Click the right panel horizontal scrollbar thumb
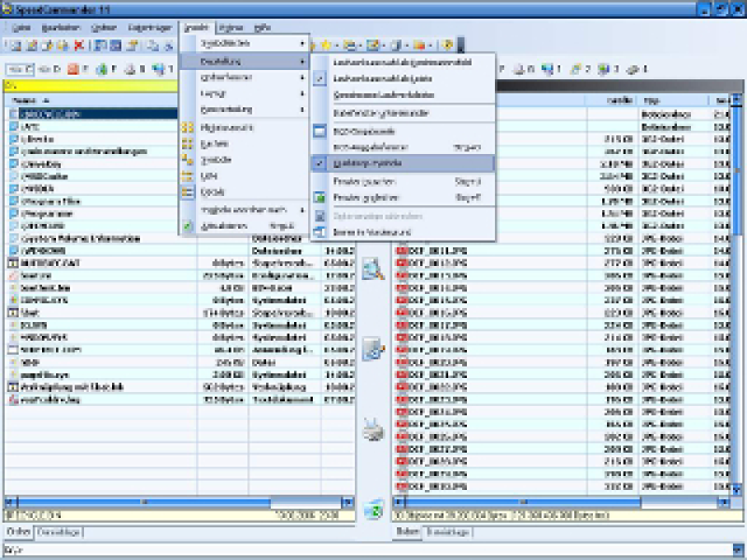 523,502
